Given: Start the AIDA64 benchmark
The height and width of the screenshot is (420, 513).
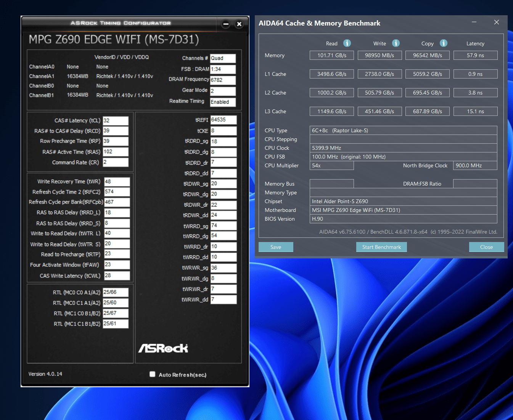Looking at the screenshot, I should click(x=381, y=247).
